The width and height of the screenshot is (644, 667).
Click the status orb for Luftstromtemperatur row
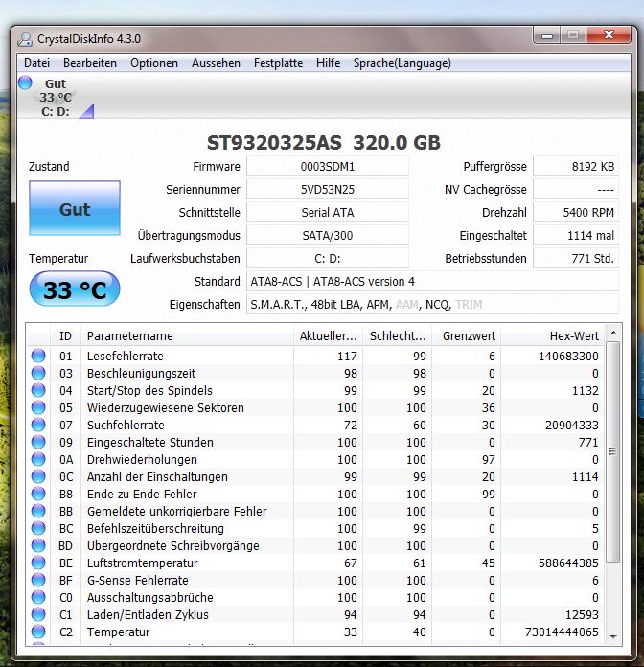point(38,563)
